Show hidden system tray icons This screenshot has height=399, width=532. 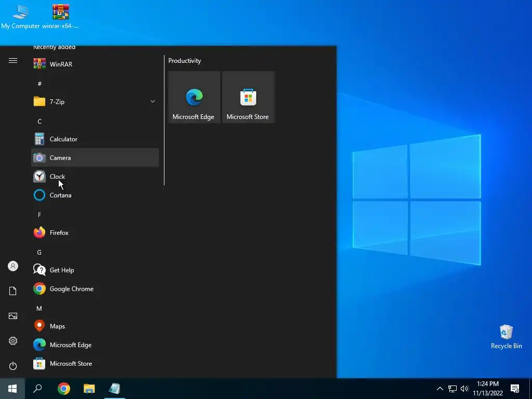pos(440,389)
